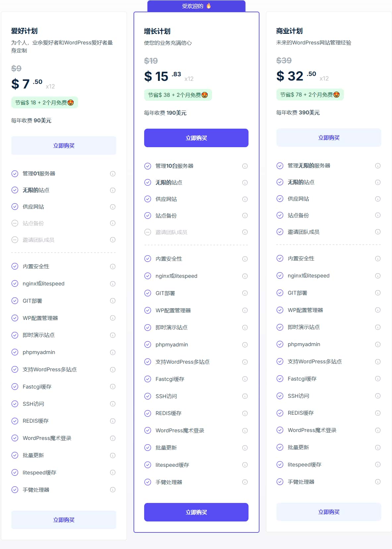
Task: Click the checkmark beside 无限的站点 in 爱好计划
Action: [15, 190]
